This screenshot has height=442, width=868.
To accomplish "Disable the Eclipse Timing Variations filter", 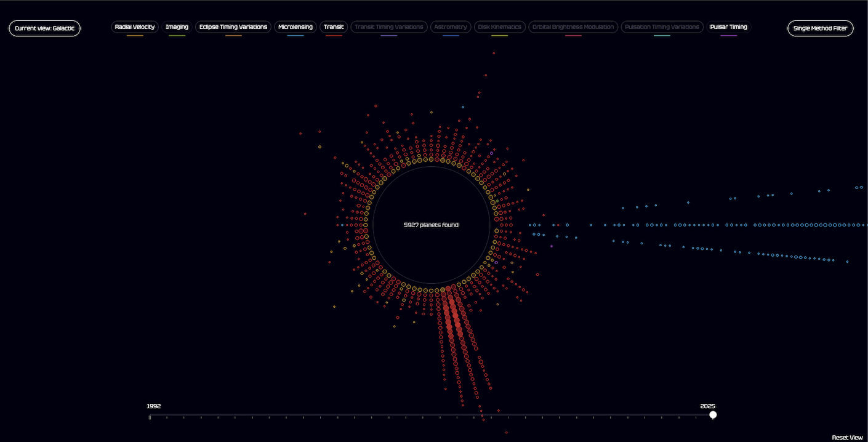I will [x=233, y=27].
